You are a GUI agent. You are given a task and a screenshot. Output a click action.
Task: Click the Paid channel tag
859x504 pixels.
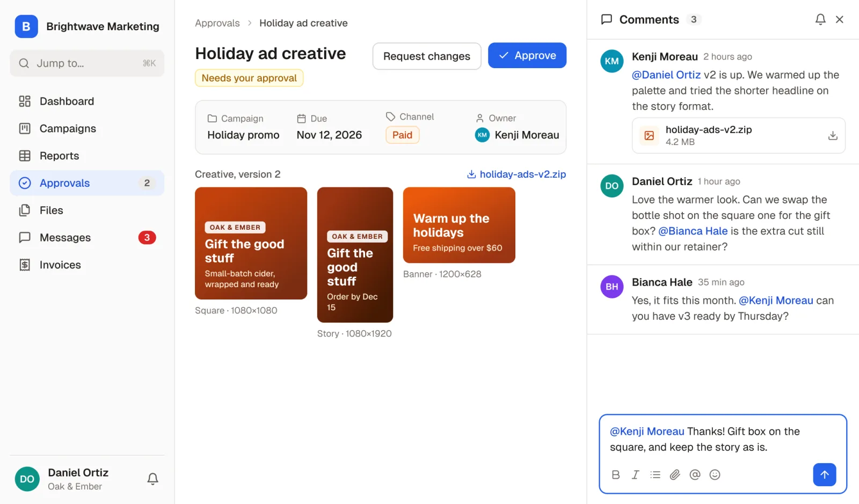[x=402, y=135]
